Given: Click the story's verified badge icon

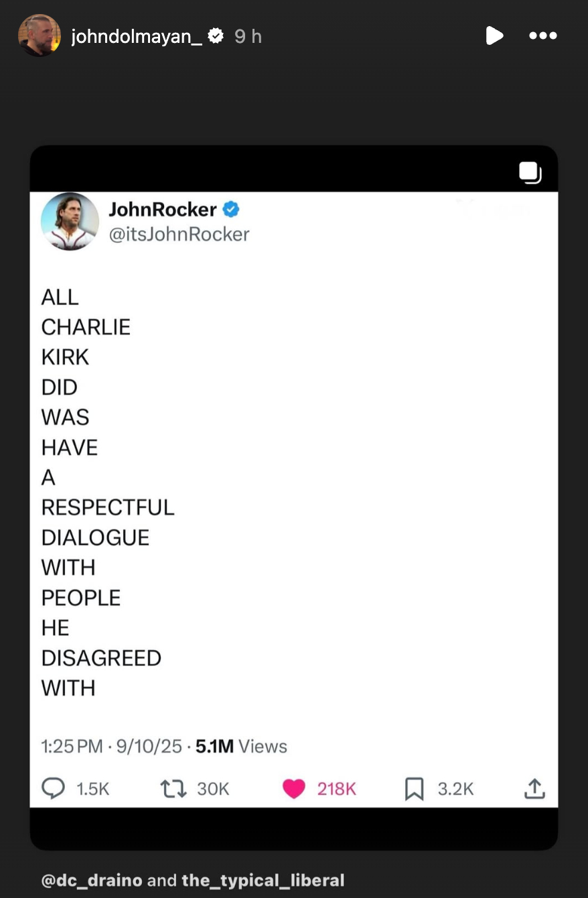Looking at the screenshot, I should 216,36.
